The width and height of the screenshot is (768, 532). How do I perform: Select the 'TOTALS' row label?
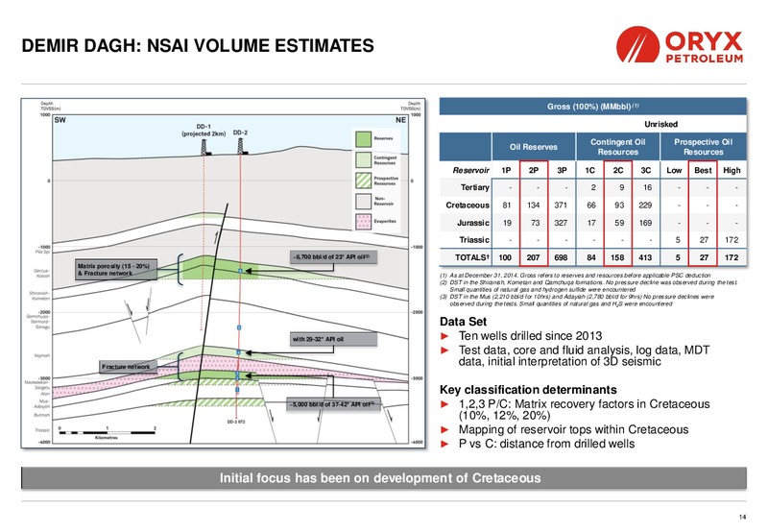(x=472, y=257)
